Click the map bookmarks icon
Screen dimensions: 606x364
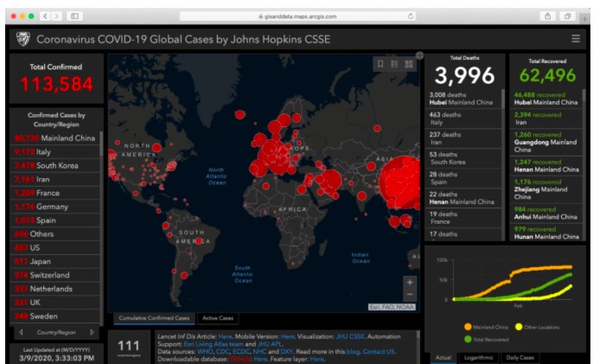pos(380,64)
